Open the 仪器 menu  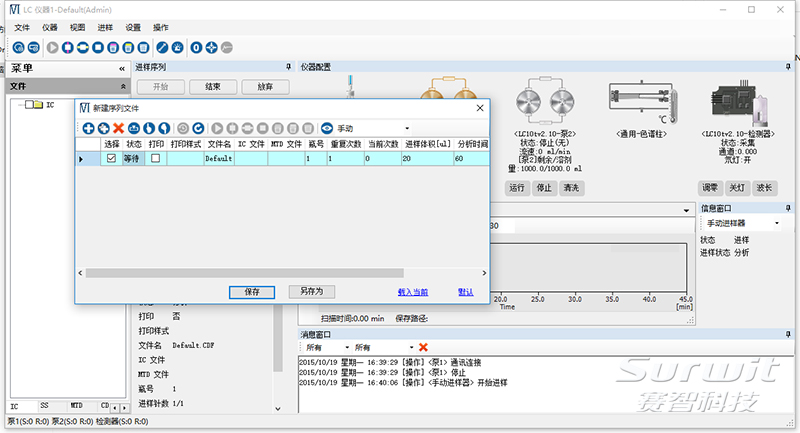(x=49, y=27)
